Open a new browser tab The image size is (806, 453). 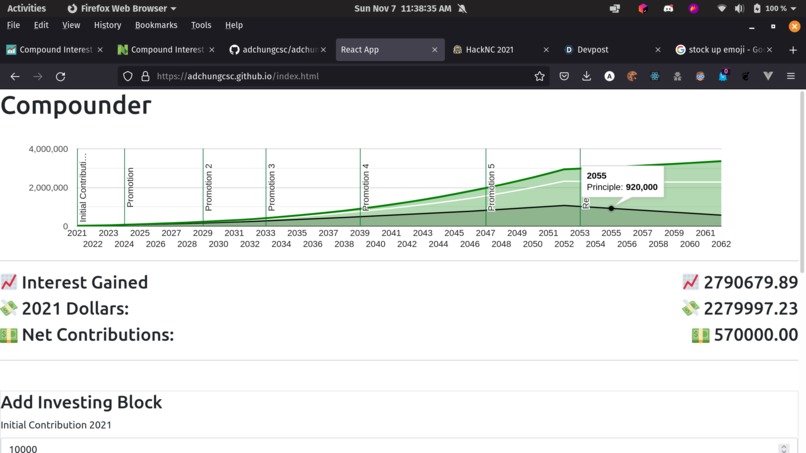793,50
